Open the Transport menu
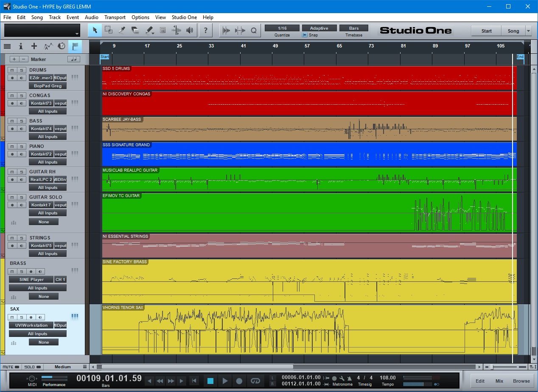This screenshot has width=538, height=392. pos(115,17)
